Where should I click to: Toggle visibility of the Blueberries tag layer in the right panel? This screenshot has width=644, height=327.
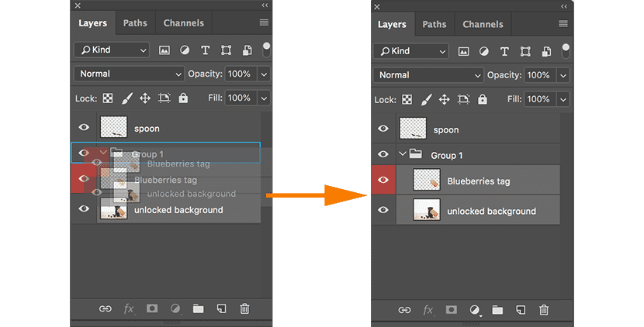(x=383, y=181)
